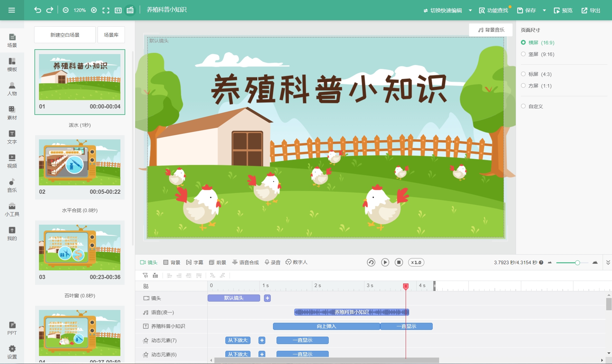The width and height of the screenshot is (612, 364).
Task: Open the 音乐 music panel
Action: [x=12, y=185]
